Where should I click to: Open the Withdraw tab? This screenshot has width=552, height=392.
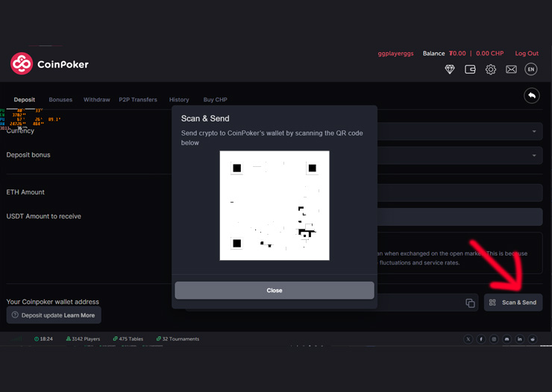97,100
